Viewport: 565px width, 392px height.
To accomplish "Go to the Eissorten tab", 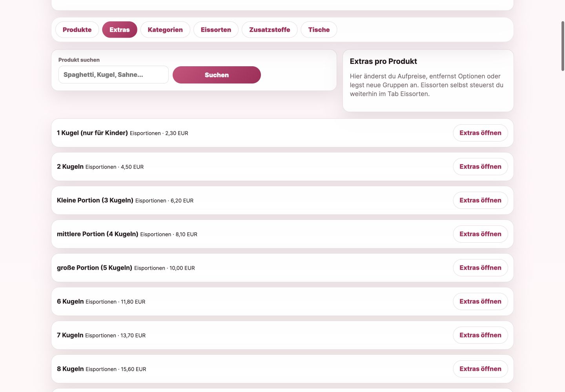I will (x=216, y=30).
